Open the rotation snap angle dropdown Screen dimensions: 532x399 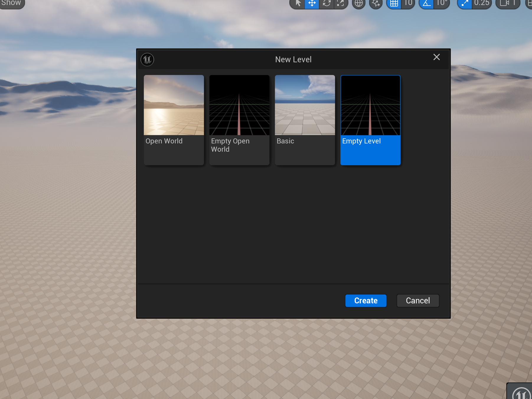441,3
